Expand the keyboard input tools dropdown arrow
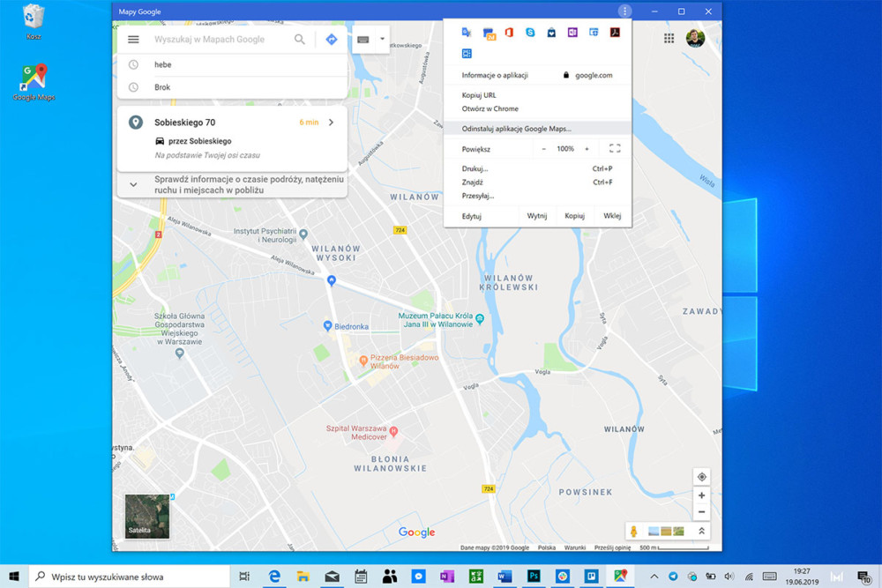 click(383, 39)
